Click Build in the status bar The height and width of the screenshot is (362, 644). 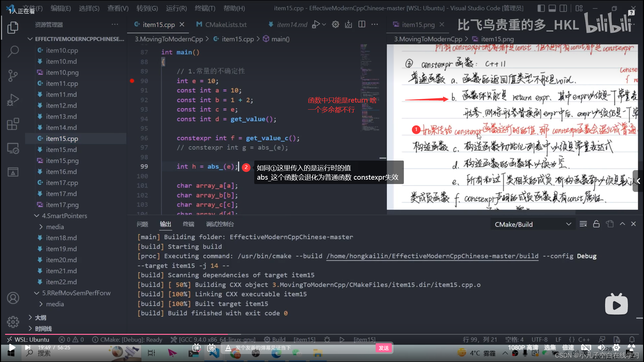point(275,340)
